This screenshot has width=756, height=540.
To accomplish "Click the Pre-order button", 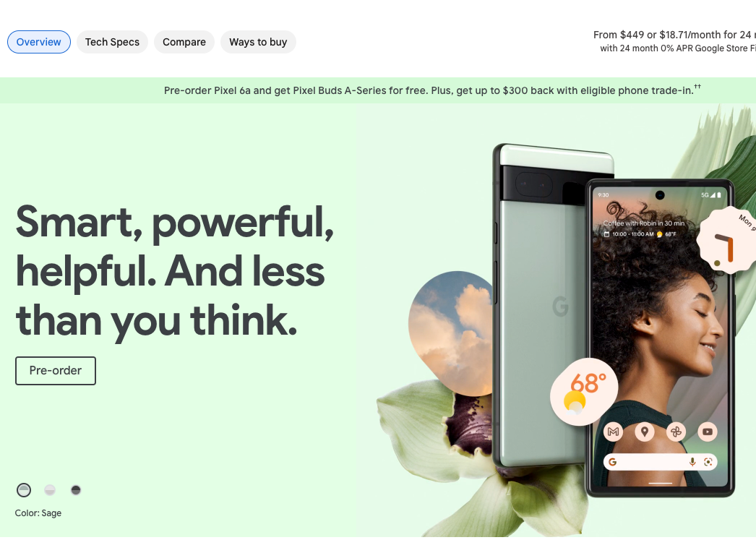I will pos(56,370).
